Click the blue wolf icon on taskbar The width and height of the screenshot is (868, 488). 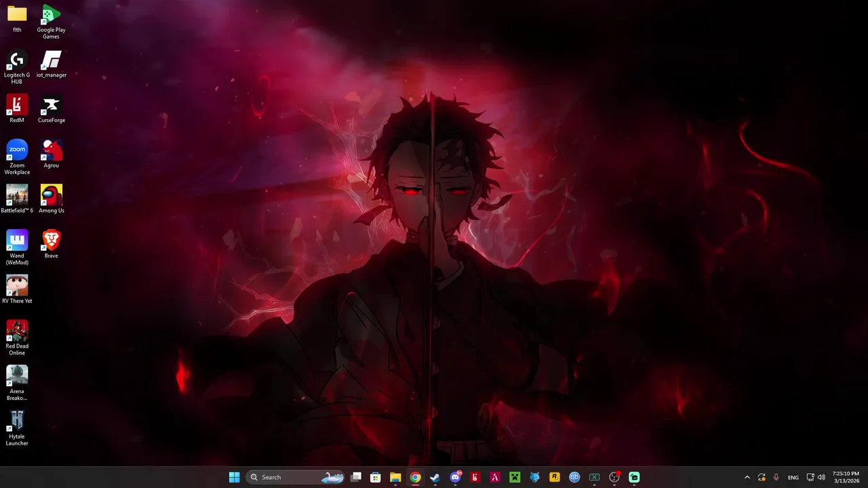click(534, 477)
